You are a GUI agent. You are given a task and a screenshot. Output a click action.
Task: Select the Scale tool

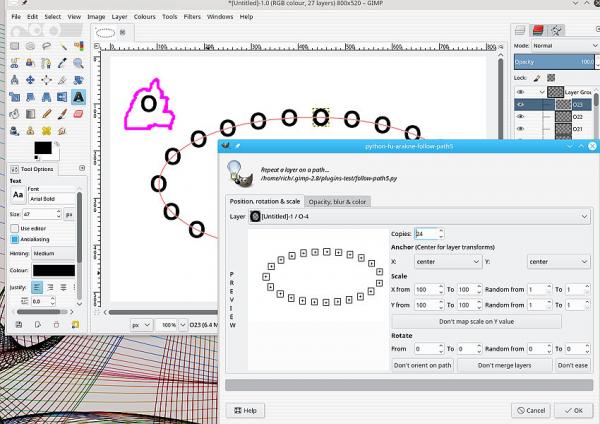[15, 97]
